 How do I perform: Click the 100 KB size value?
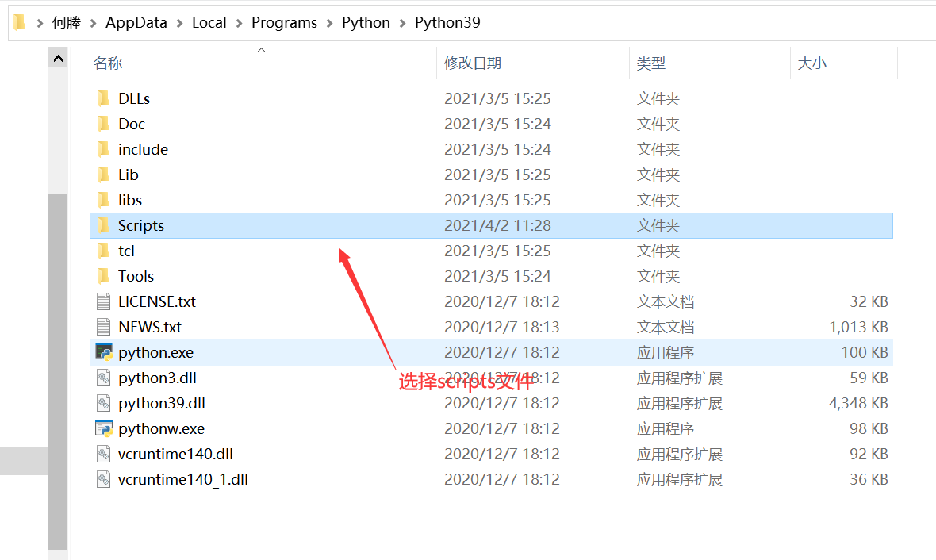click(x=865, y=353)
